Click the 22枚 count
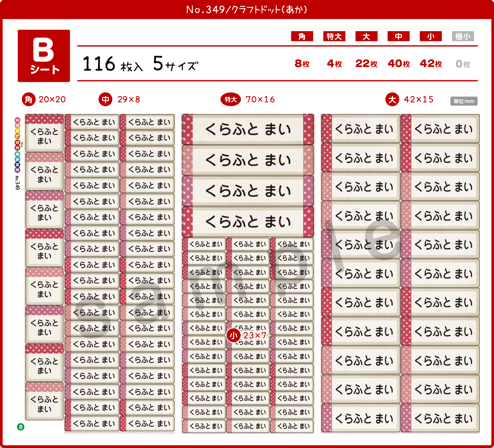This screenshot has width=494, height=448. (x=366, y=64)
